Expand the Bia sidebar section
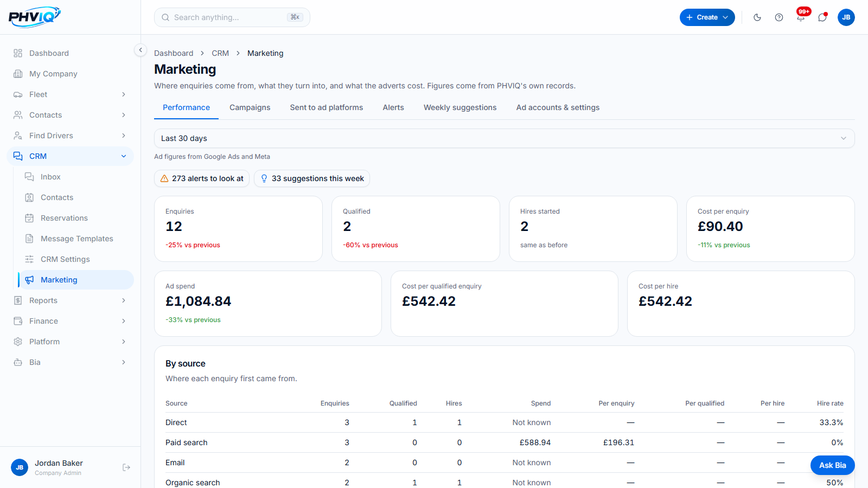This screenshot has height=488, width=868. tap(71, 362)
